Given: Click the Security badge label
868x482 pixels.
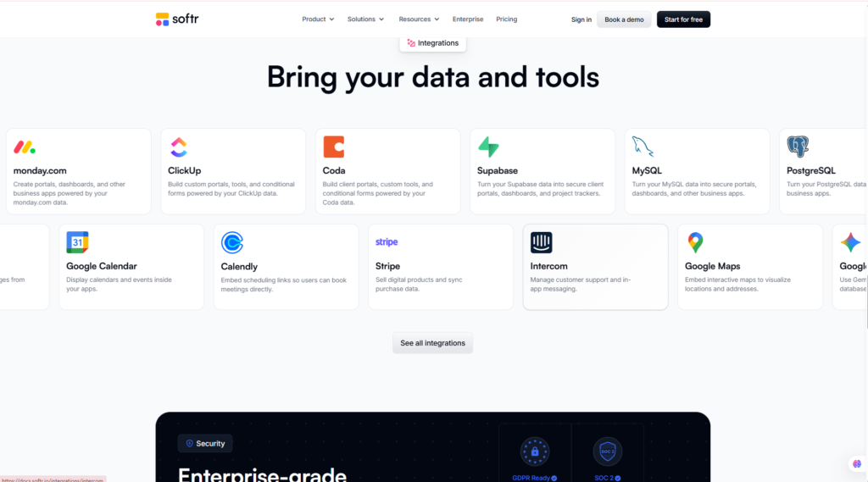Looking at the screenshot, I should (210, 443).
